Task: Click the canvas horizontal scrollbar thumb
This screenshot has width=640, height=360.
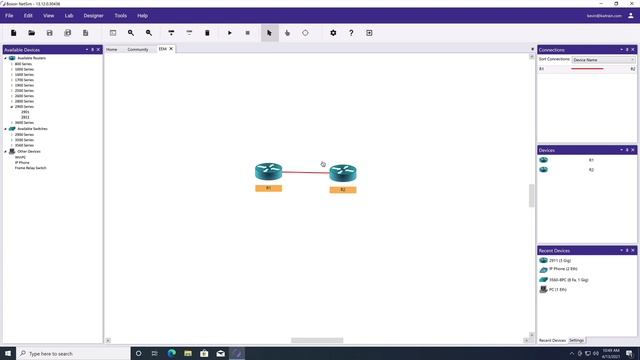Action: pyautogui.click(x=317, y=340)
